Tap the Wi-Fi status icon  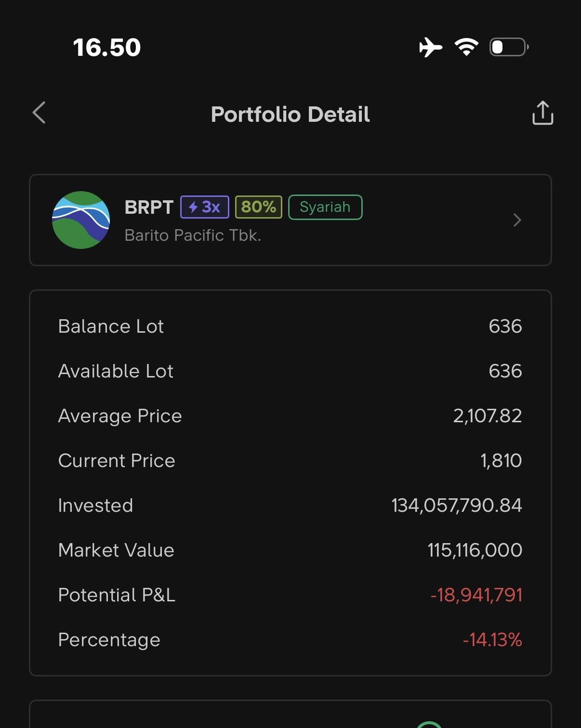click(x=466, y=47)
